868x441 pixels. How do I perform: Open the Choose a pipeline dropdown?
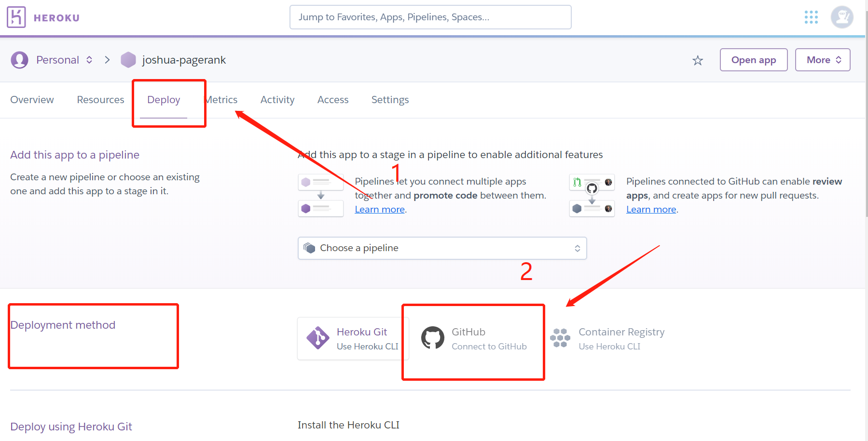pyautogui.click(x=441, y=248)
